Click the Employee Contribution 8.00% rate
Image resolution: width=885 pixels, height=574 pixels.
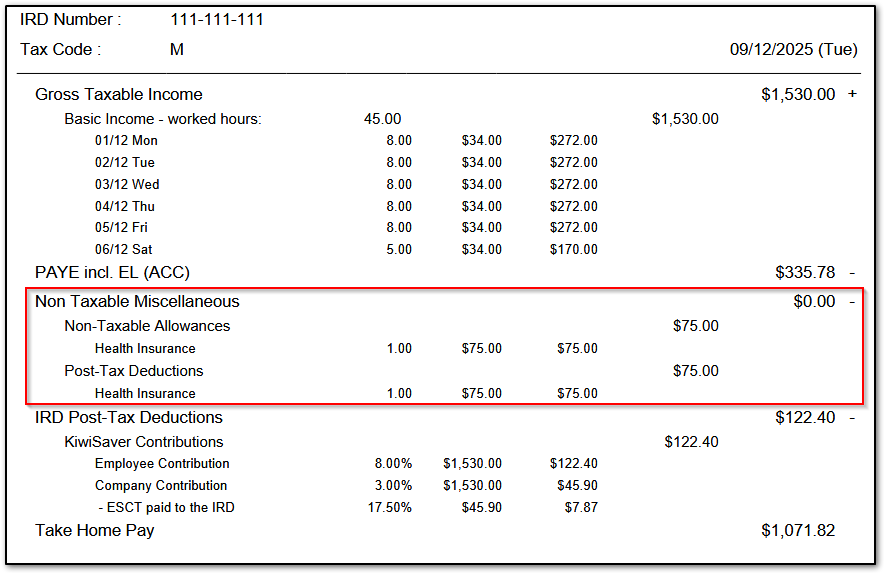coord(391,464)
